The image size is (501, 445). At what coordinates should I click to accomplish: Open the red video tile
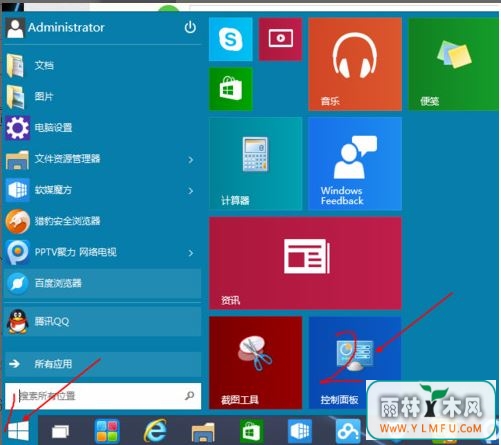pos(280,39)
